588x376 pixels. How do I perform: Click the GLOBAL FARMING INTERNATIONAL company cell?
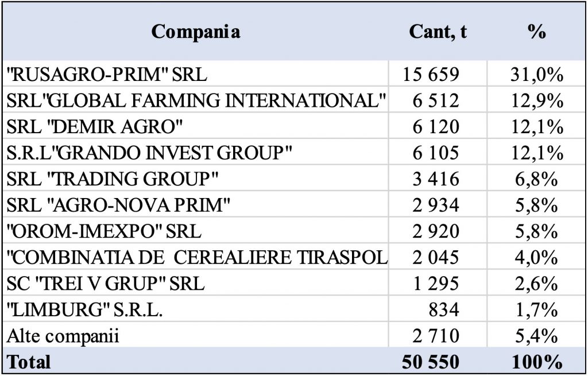click(196, 100)
